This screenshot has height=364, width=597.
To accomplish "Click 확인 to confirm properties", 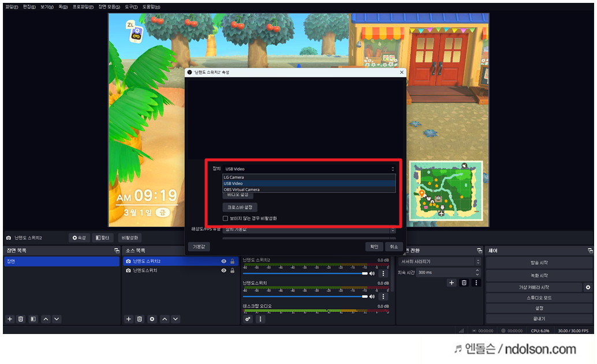I will 374,247.
